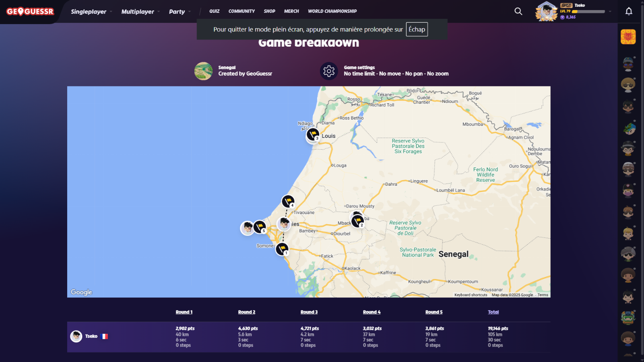Click the Total column link
Image resolution: width=644 pixels, height=362 pixels.
493,312
